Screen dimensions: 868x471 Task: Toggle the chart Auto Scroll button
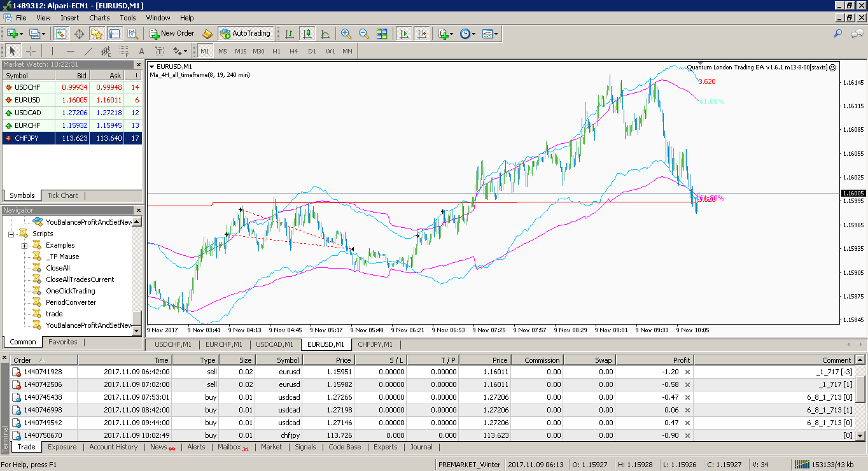coord(403,34)
